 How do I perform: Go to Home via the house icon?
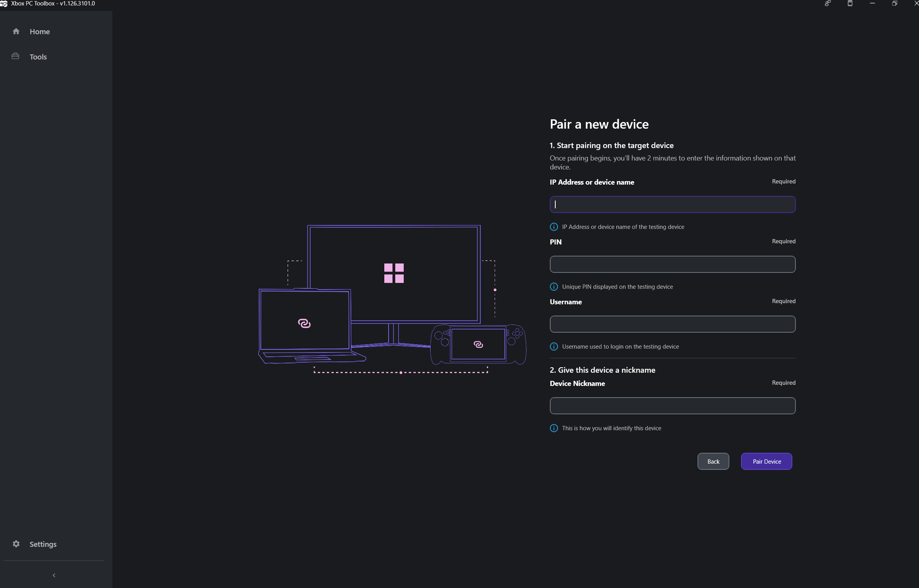(x=16, y=31)
